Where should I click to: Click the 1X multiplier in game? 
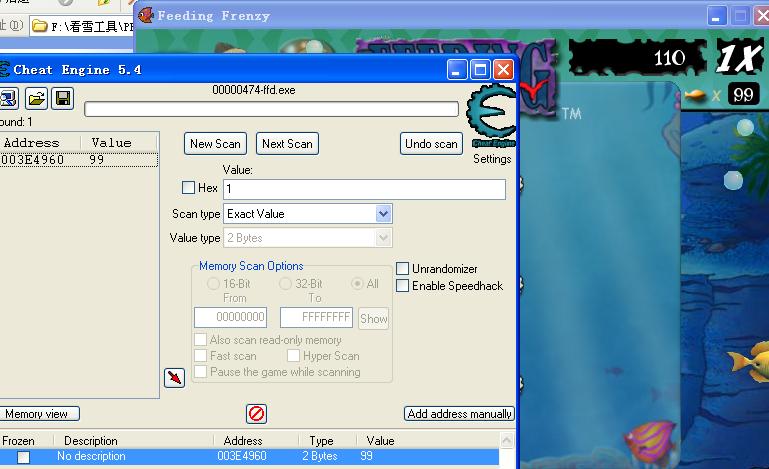(x=740, y=57)
